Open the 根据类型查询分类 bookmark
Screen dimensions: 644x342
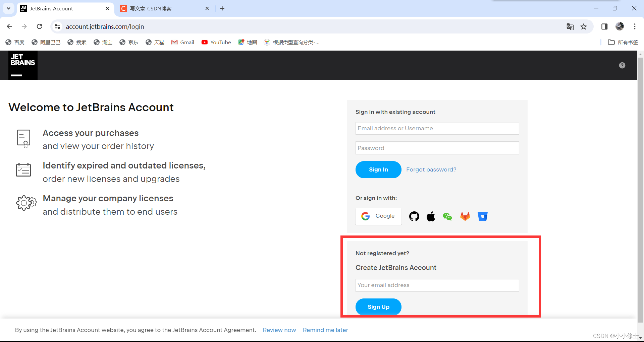(x=292, y=42)
